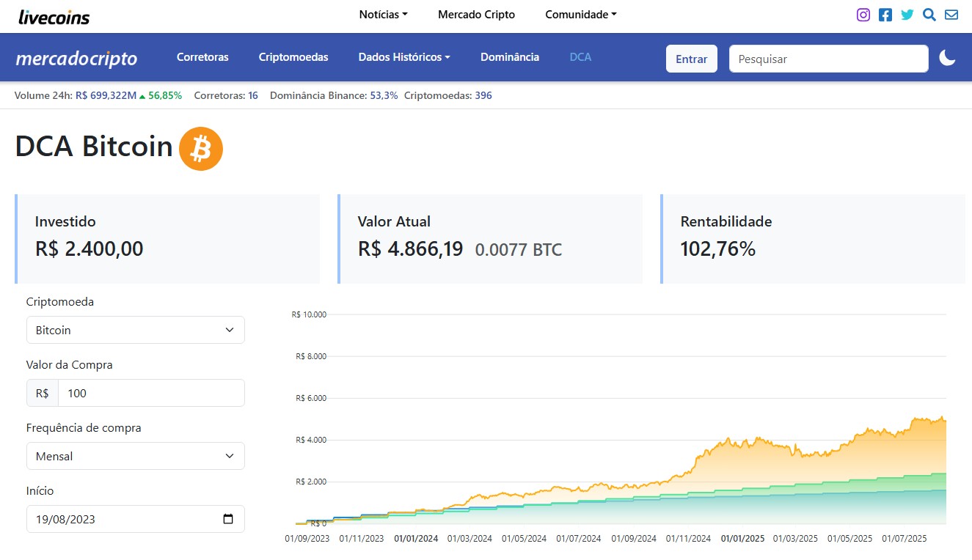Viewport: 972px width, 560px height.
Task: Click the DCA Bitcoin page heading
Action: tap(94, 147)
